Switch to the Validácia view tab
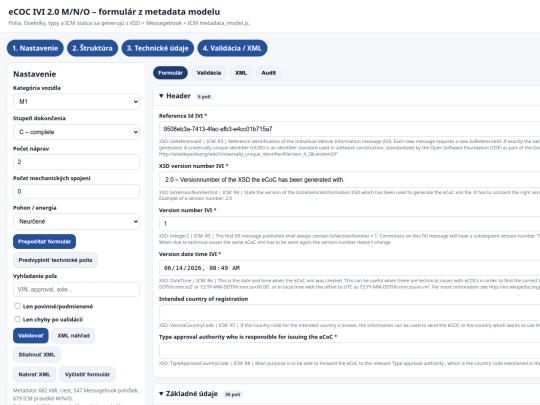This screenshot has width=540, height=405. point(209,73)
